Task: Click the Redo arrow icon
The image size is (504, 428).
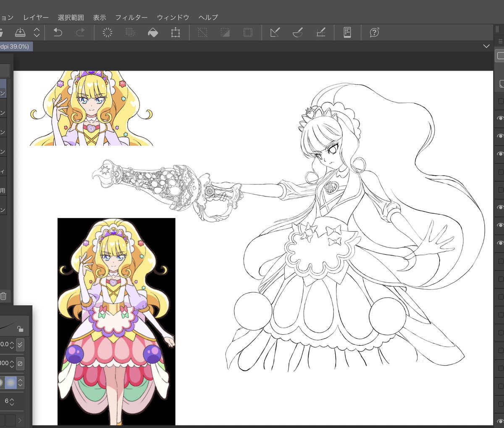Action: tap(80, 32)
